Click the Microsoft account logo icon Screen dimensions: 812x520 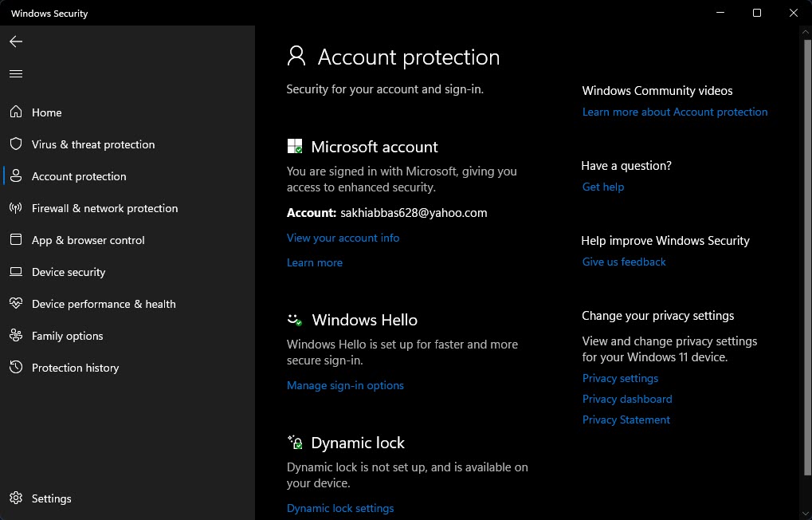(295, 146)
